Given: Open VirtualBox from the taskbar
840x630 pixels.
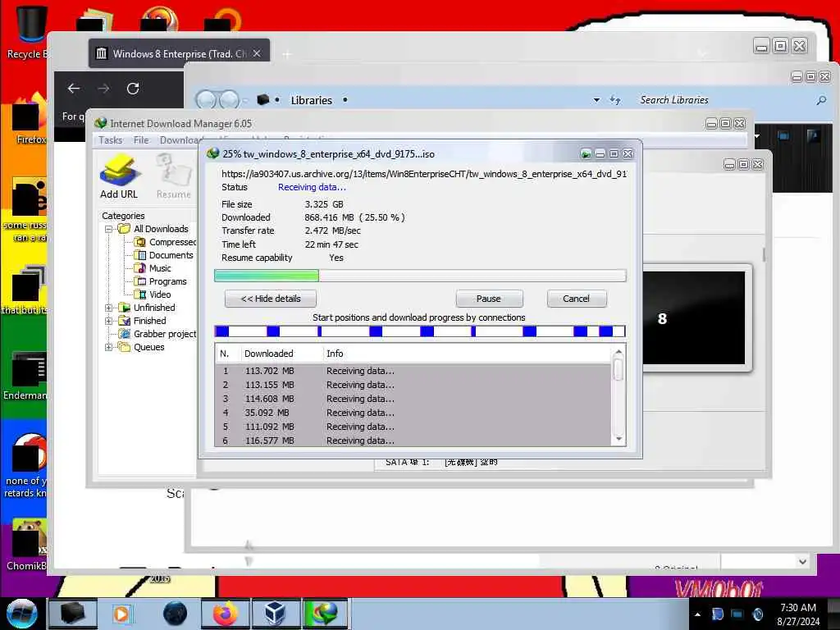Looking at the screenshot, I should coord(276,614).
